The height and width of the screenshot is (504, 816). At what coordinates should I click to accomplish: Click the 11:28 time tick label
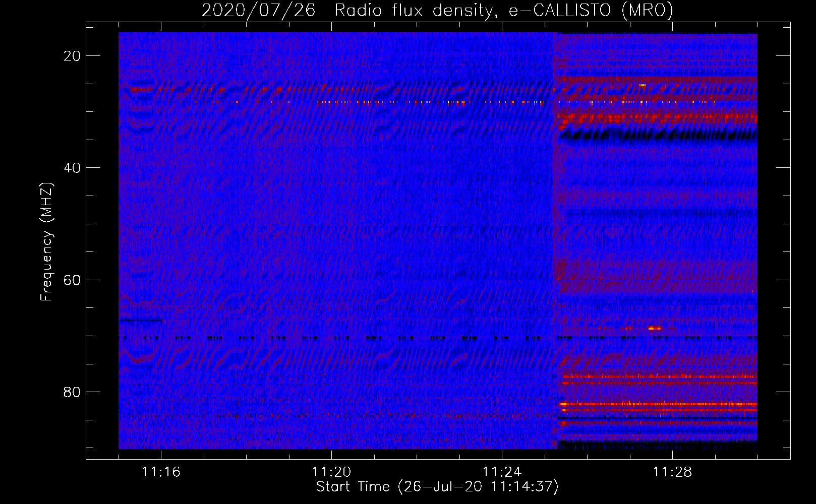point(672,472)
